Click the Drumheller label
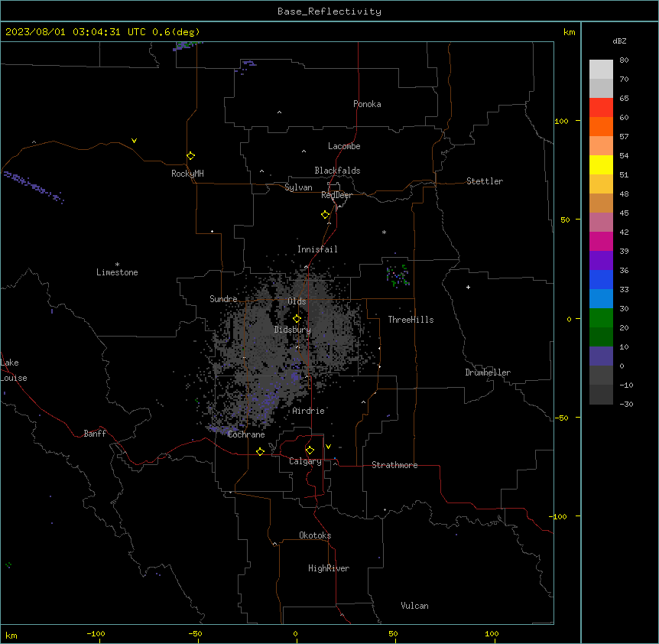 click(488, 372)
